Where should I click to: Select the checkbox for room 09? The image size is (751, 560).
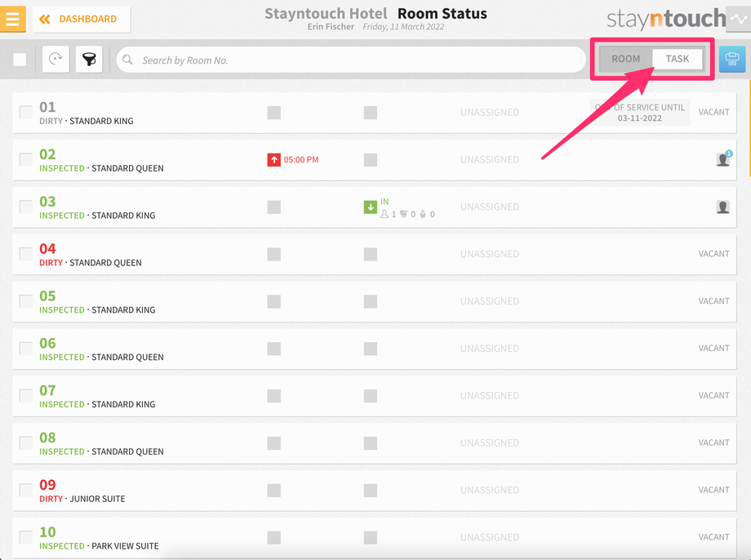pyautogui.click(x=26, y=490)
